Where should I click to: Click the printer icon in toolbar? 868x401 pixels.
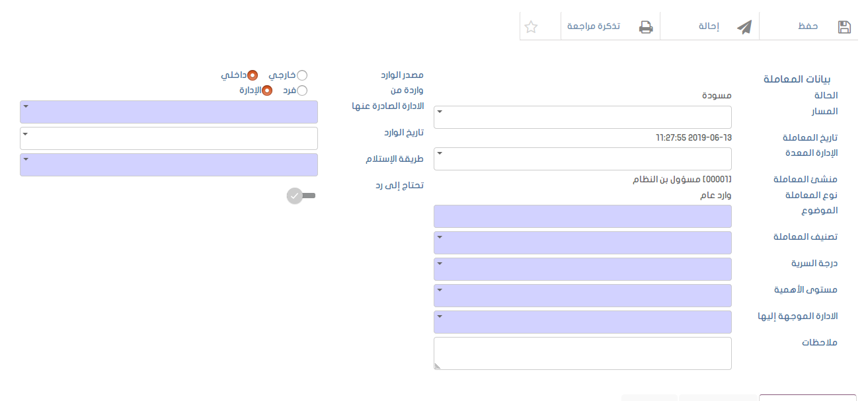(x=645, y=27)
